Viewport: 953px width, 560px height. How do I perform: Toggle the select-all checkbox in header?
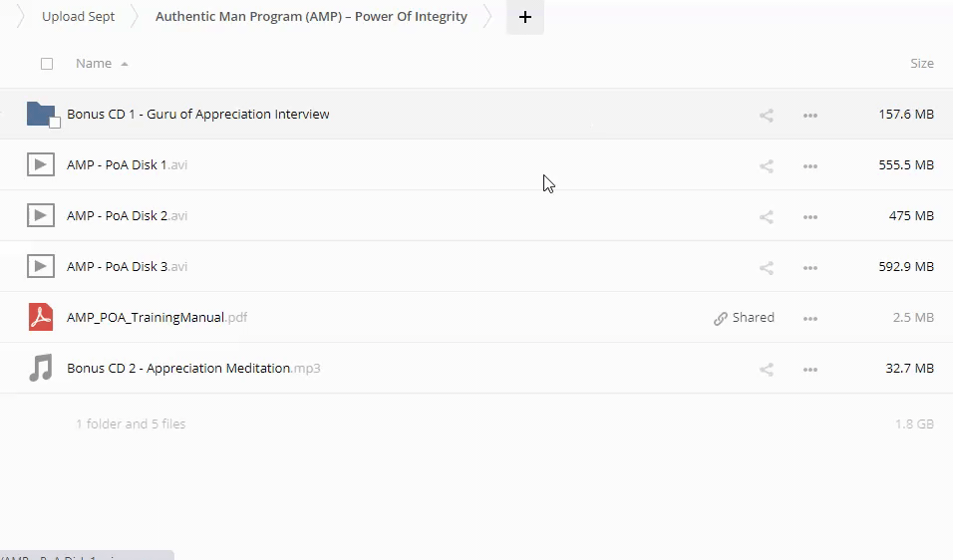pyautogui.click(x=47, y=64)
